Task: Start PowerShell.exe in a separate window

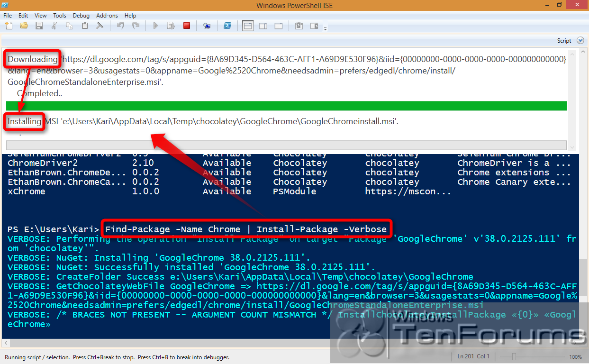Action: 227,26
